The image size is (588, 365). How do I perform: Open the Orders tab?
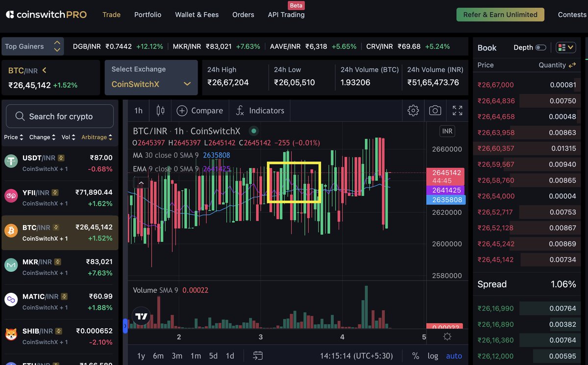(x=243, y=15)
